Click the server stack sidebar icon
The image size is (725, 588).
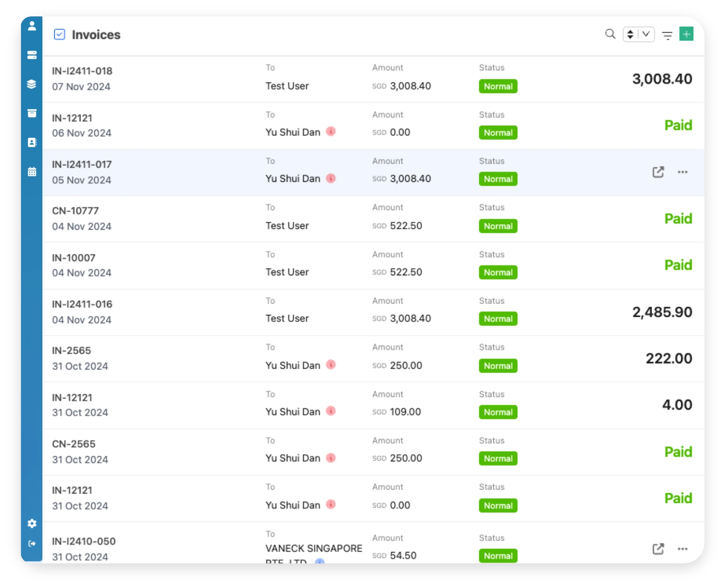[32, 55]
